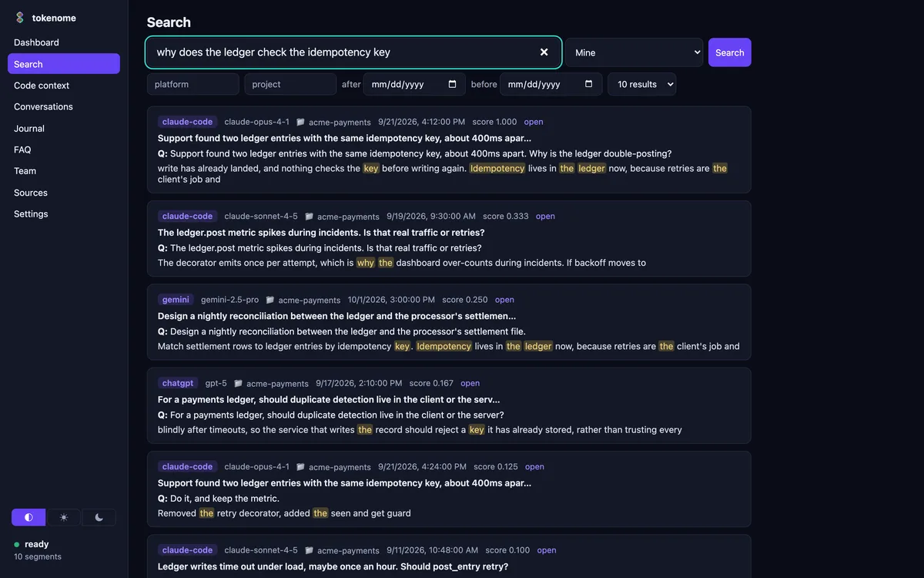The height and width of the screenshot is (578, 924).
Task: Switch to dark theme moon icon
Action: coord(99,517)
